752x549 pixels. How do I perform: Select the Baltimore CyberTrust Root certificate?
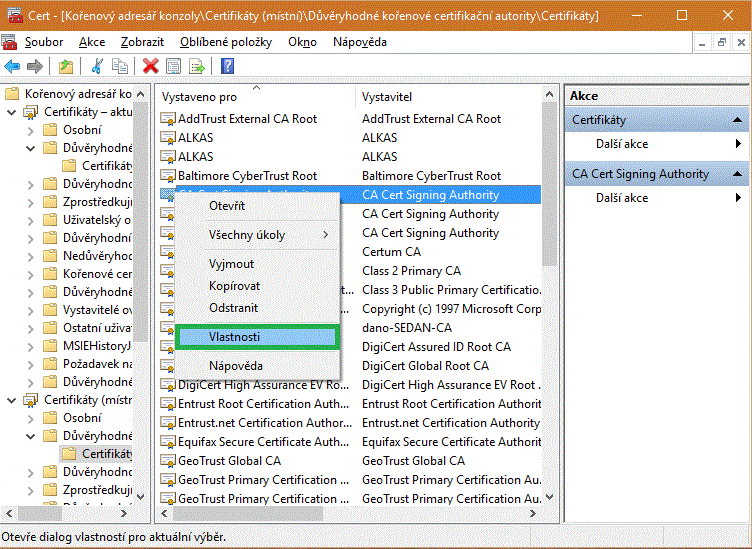click(247, 176)
